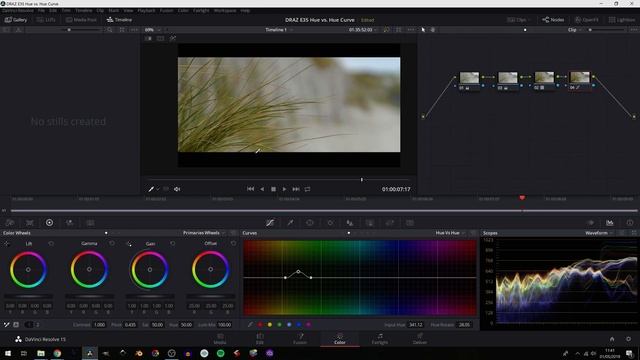Select the raised Hue curve control point
This screenshot has height=360, width=640.
[298, 271]
